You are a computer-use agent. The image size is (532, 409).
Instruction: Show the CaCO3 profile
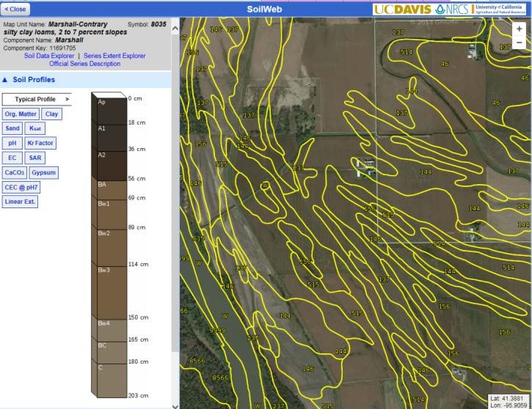tap(15, 172)
